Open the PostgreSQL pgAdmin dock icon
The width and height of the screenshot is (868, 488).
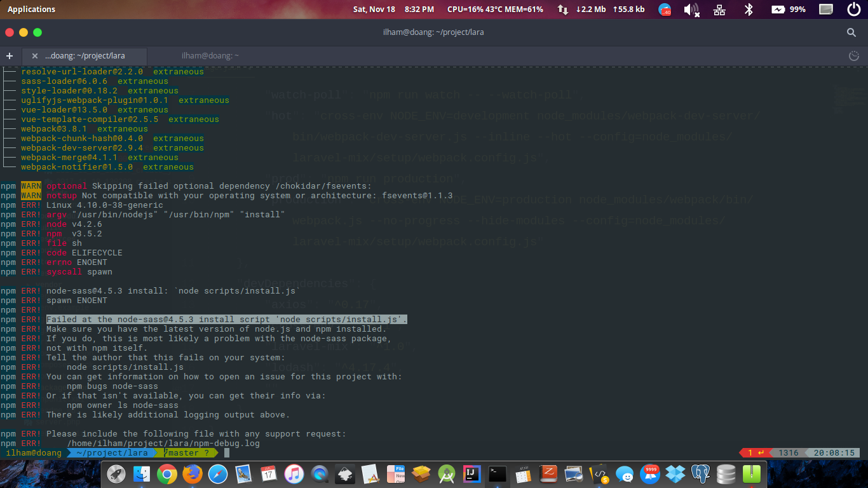point(701,474)
